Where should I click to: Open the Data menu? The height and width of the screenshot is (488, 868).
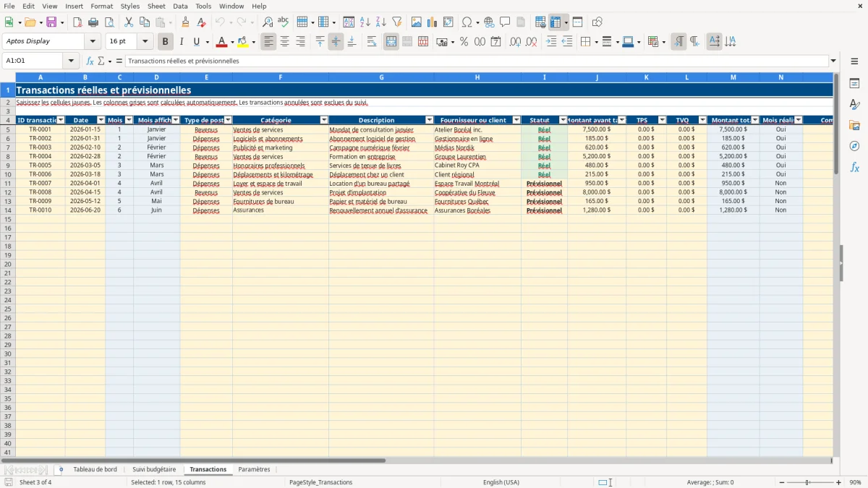click(180, 6)
